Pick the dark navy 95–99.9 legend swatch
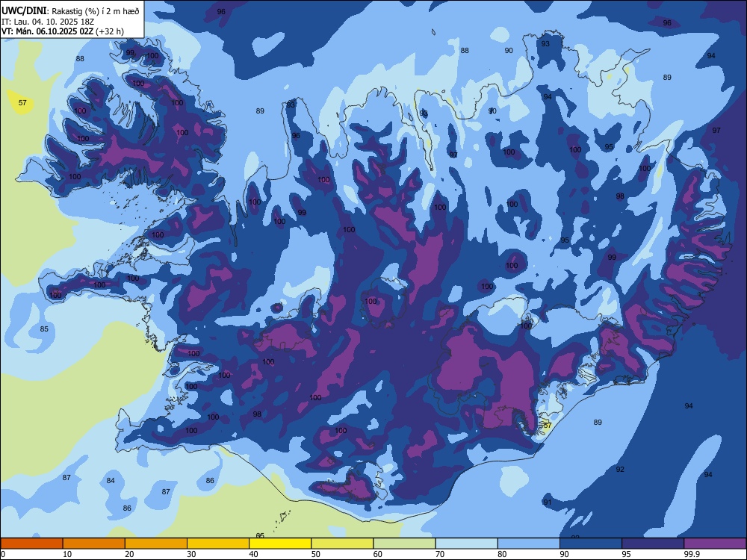This screenshot has width=747, height=560. 653,544
